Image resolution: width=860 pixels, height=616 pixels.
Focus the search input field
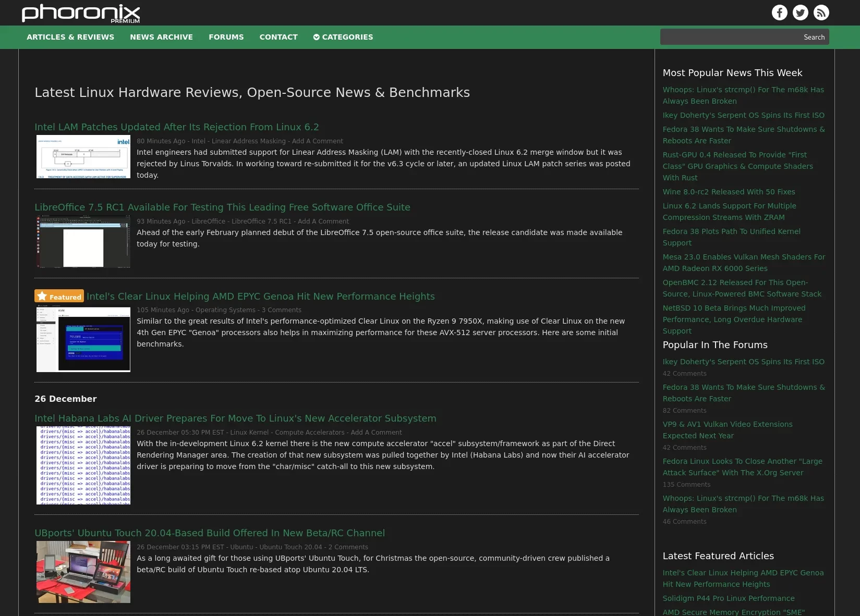pyautogui.click(x=730, y=37)
